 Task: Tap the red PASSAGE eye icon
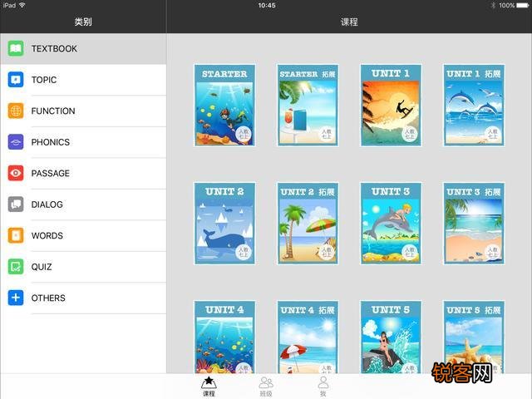(16, 173)
